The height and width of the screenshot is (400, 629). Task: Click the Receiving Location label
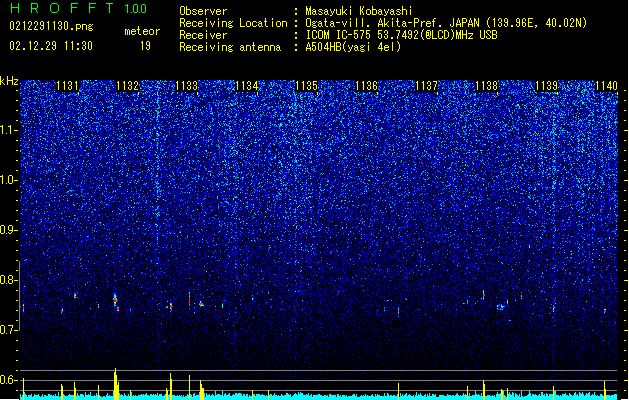tap(233, 23)
